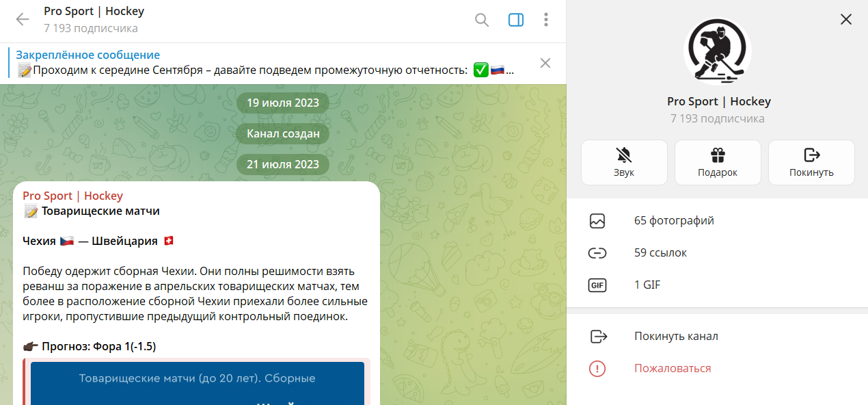This screenshot has width=868, height=405.
Task: Toggle sound with the "Звук" button
Action: tap(624, 162)
